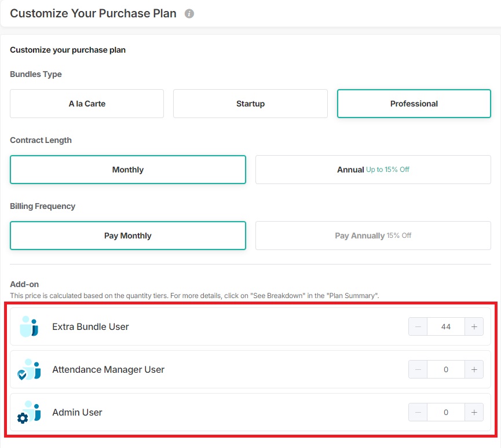Select the A la Carte bundle
501x448 pixels.
87,104
